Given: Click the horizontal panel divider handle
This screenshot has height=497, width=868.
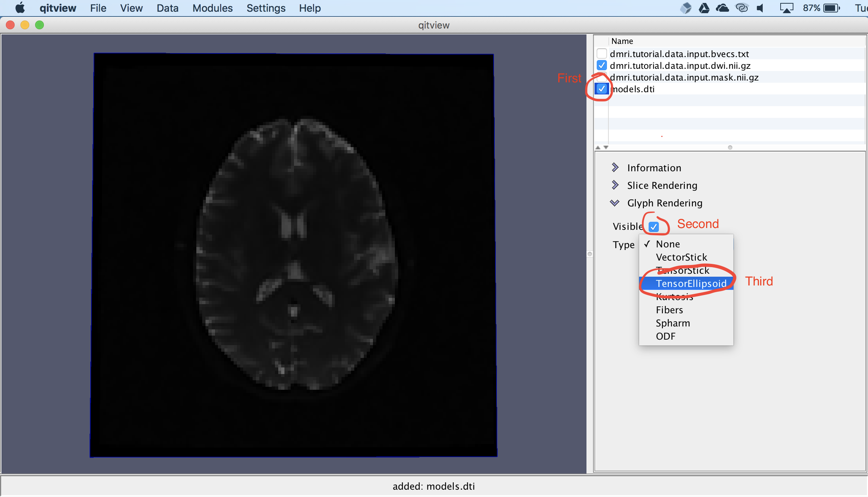Looking at the screenshot, I should (x=730, y=147).
